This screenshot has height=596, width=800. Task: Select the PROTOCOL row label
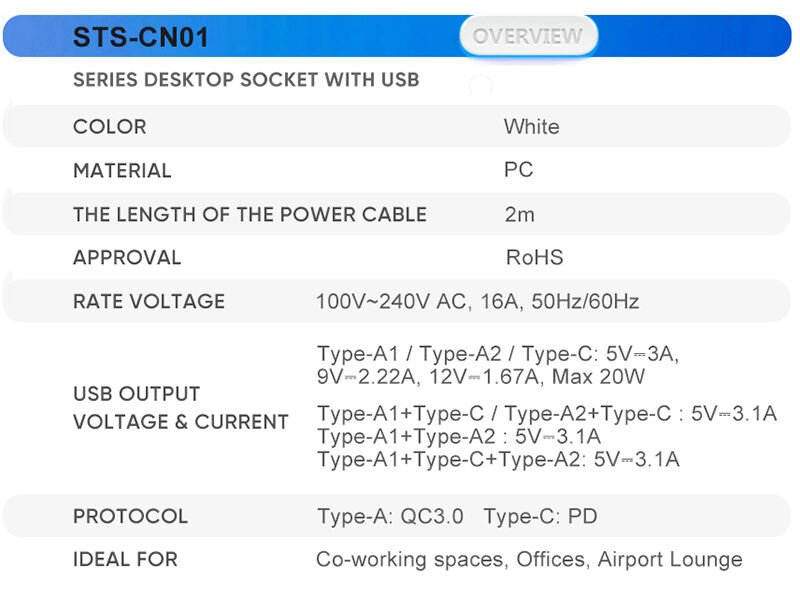click(131, 516)
